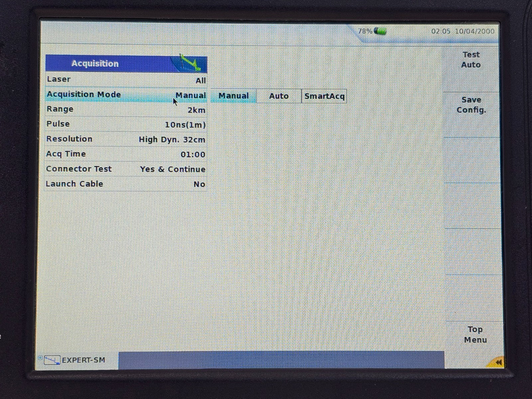
Task: Select the Acq Time row
Action: [x=126, y=154]
